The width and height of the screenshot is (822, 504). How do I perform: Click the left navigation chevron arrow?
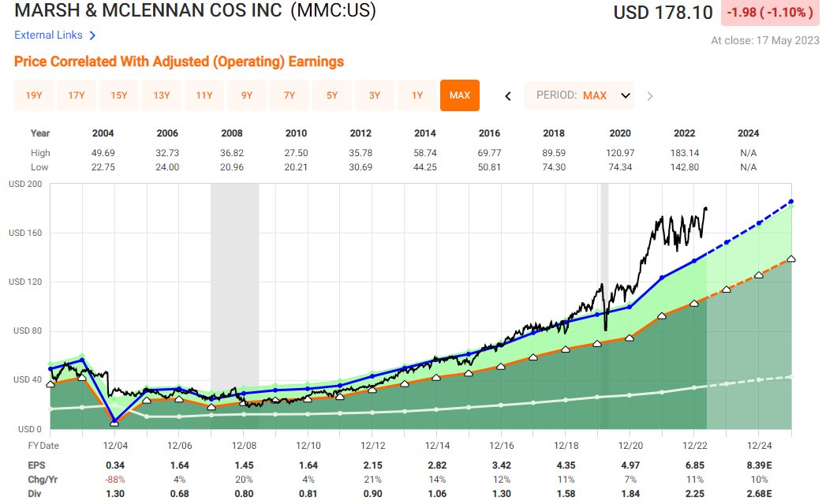coord(507,95)
